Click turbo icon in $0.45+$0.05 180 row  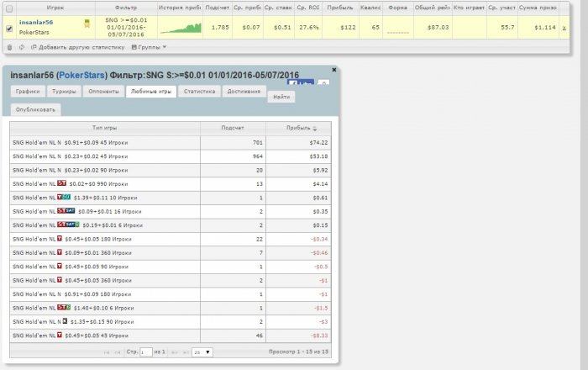[x=60, y=238]
